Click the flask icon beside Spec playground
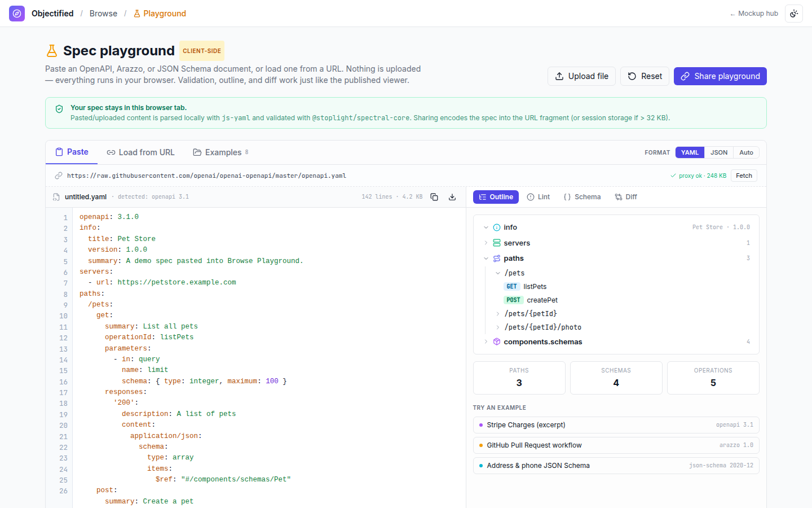 (52, 51)
